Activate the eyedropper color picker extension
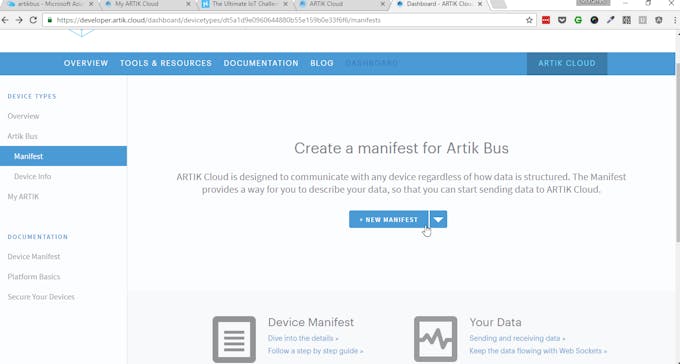Image resolution: width=680 pixels, height=364 pixels. point(611,20)
